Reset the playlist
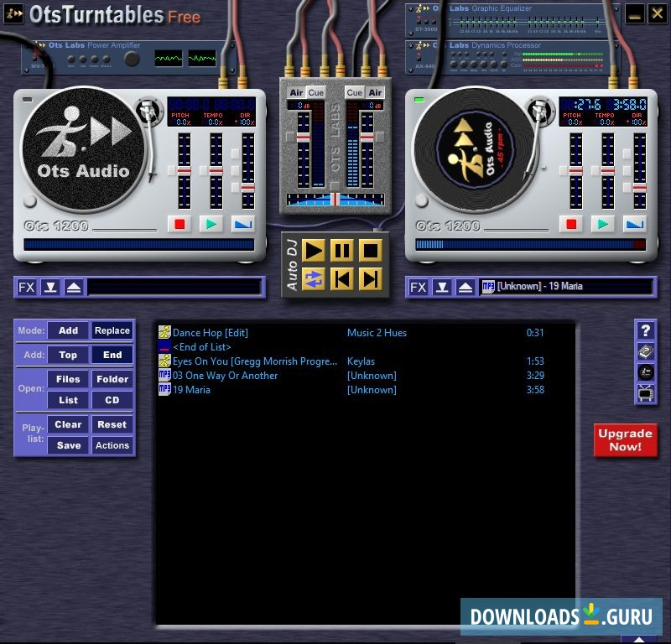This screenshot has width=671, height=644. [x=112, y=424]
